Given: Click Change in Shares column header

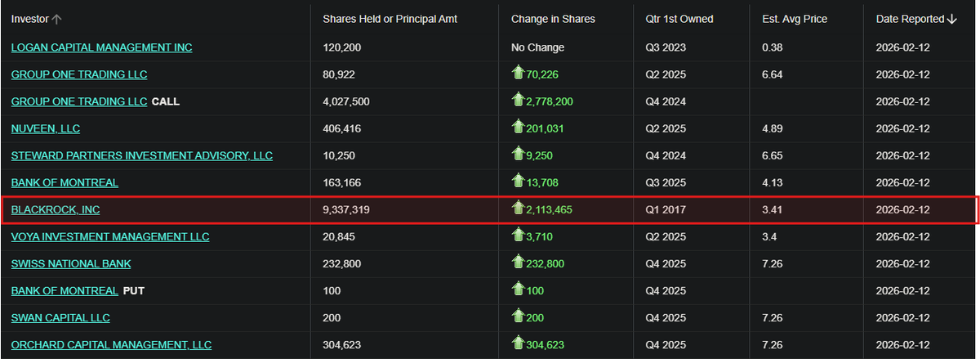Looking at the screenshot, I should [553, 19].
